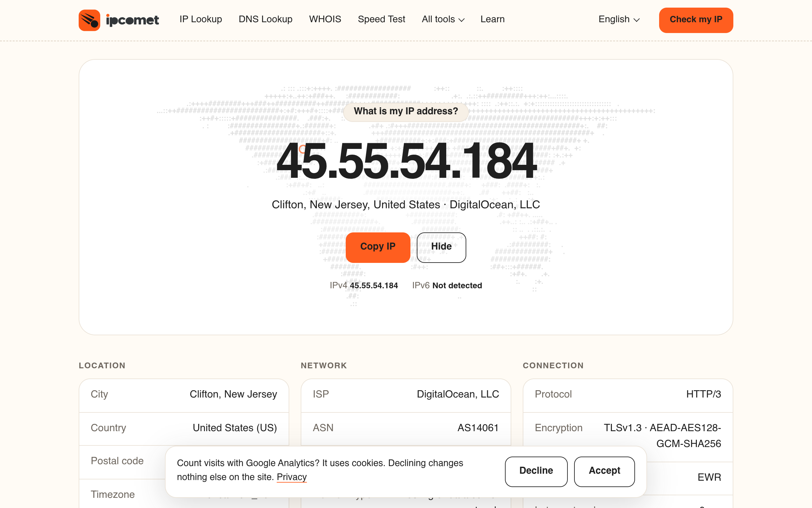Screen dimensions: 812x508
Task: Click the 'Postal code' row label
Action: click(117, 461)
